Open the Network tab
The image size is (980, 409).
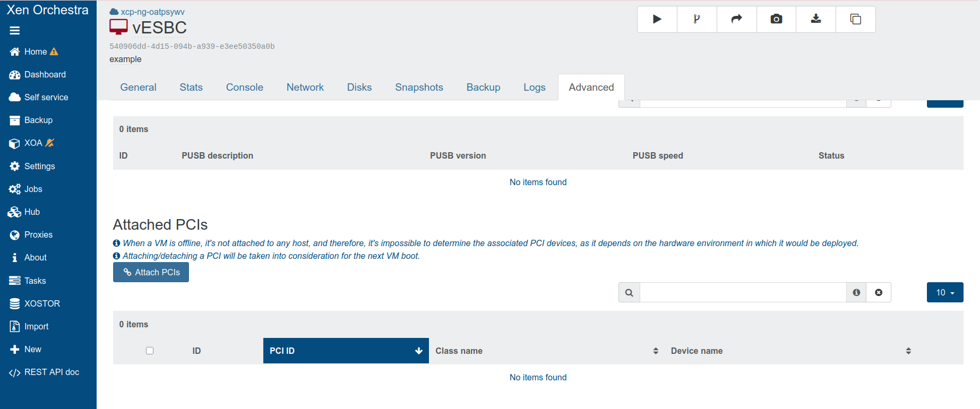pos(305,88)
